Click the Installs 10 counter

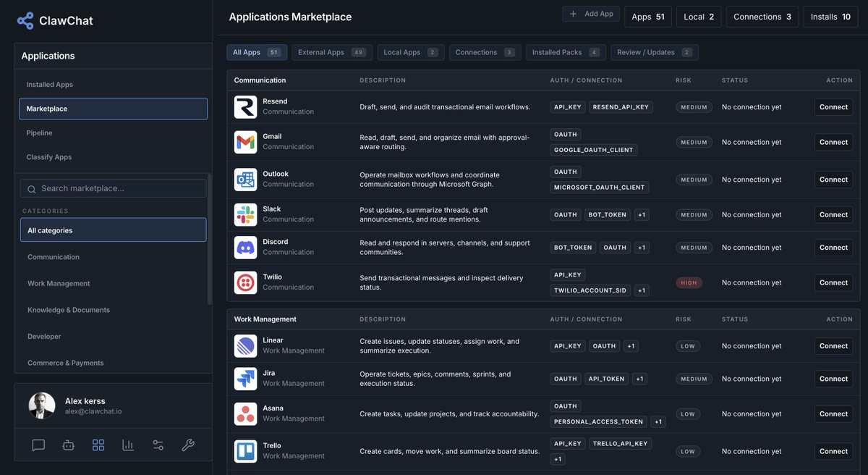[x=830, y=17]
